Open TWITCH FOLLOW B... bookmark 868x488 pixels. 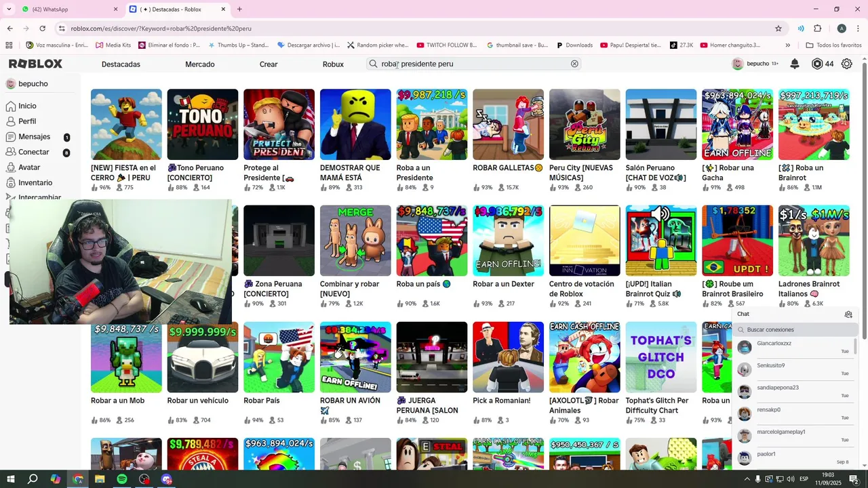pyautogui.click(x=447, y=45)
